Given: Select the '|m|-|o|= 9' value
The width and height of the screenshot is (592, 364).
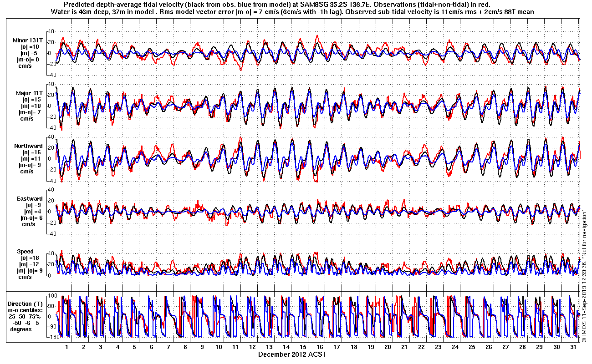Looking at the screenshot, I should point(30,271).
